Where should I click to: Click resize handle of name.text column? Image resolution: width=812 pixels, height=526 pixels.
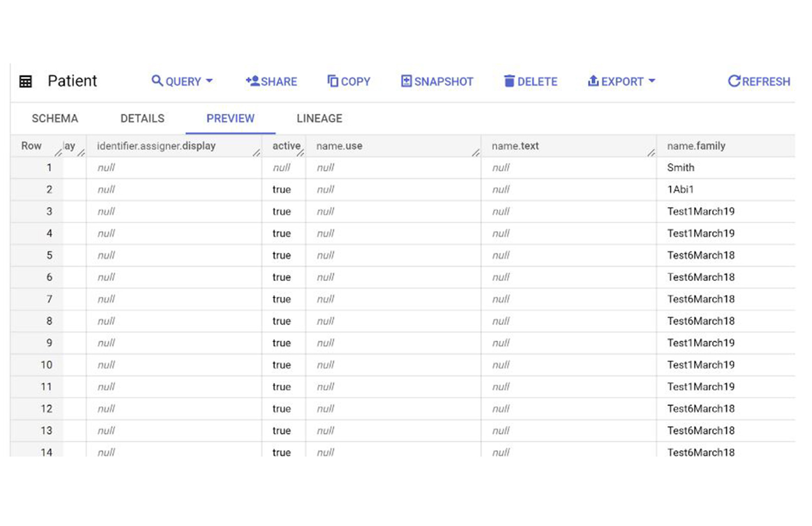point(651,153)
